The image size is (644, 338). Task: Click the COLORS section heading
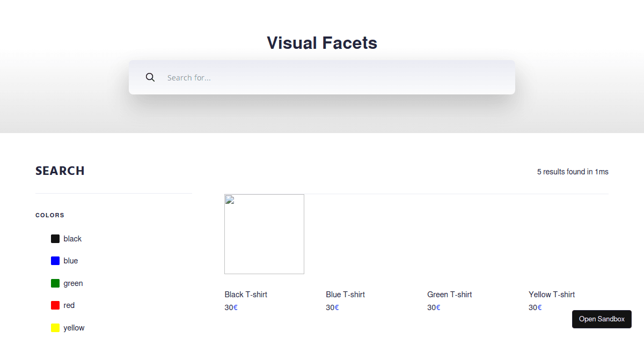coord(49,215)
